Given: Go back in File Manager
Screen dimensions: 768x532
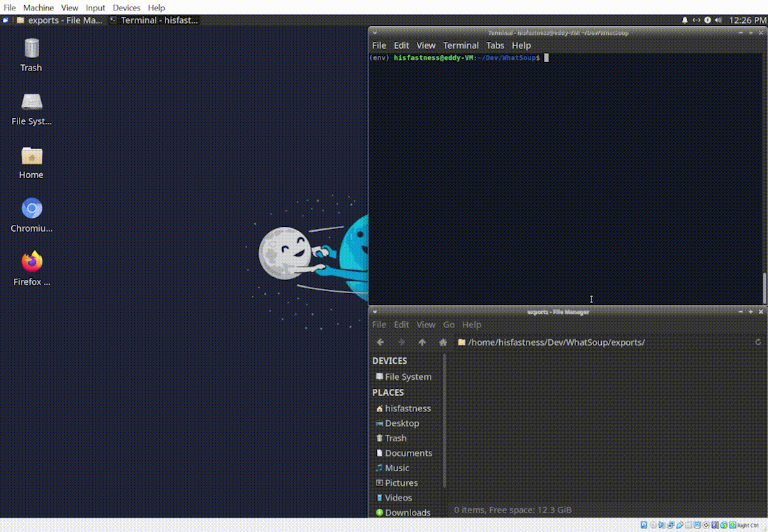Looking at the screenshot, I should pos(380,342).
